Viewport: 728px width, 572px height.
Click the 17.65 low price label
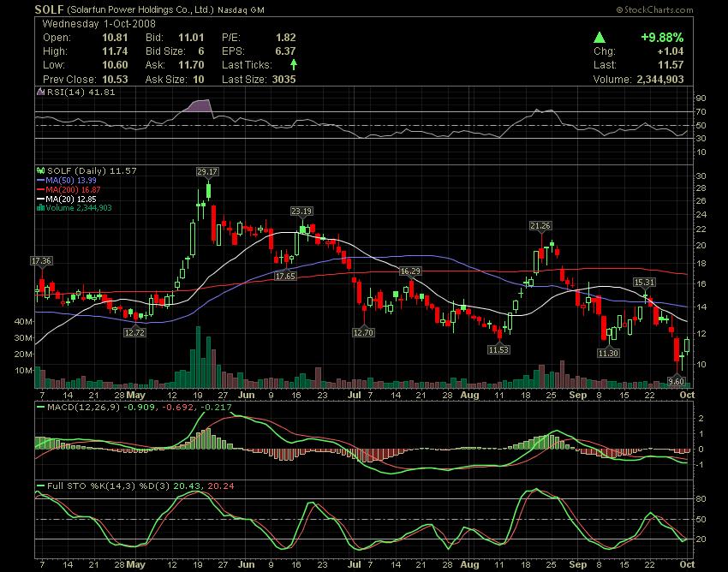(285, 277)
